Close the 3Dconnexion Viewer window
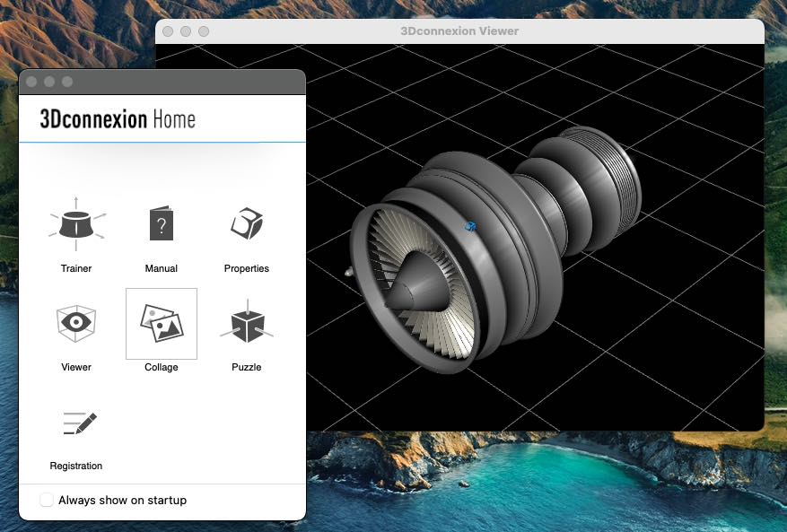This screenshot has width=787, height=532. point(168,31)
